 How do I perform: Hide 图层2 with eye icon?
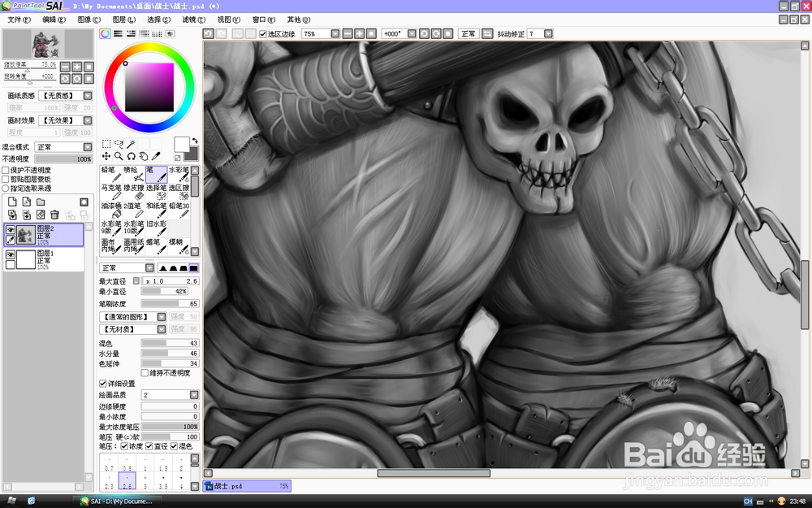pyautogui.click(x=11, y=230)
